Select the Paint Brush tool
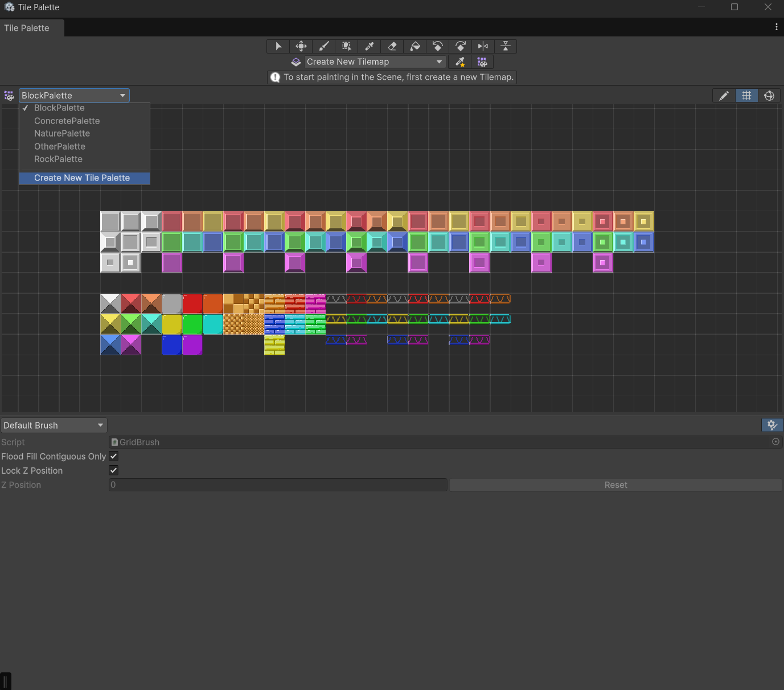Screen dimensions: 784x690 tap(323, 46)
